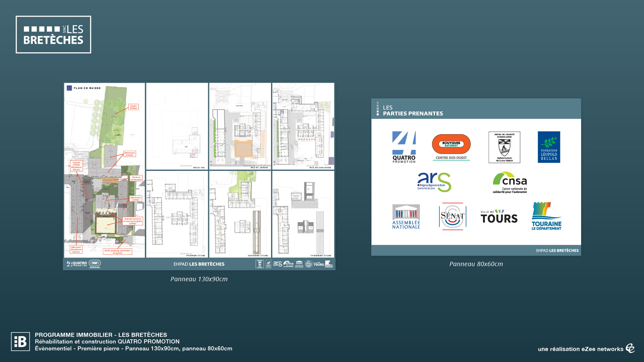Open the Rez de Jardin floor plan

pos(240,126)
